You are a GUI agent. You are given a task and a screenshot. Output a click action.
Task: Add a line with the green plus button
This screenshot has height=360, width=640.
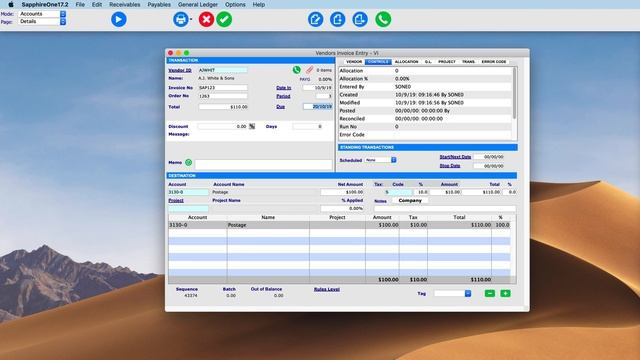click(x=505, y=293)
